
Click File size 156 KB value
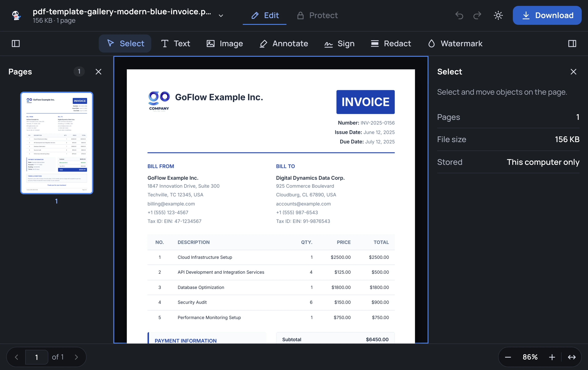pyautogui.click(x=567, y=139)
